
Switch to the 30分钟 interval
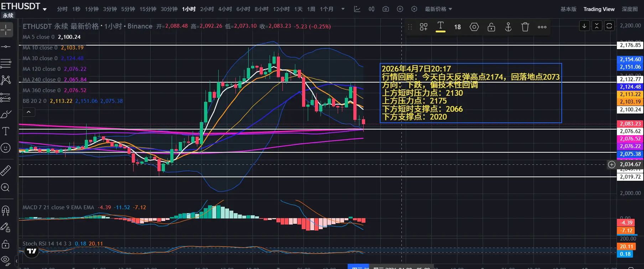(169, 9)
